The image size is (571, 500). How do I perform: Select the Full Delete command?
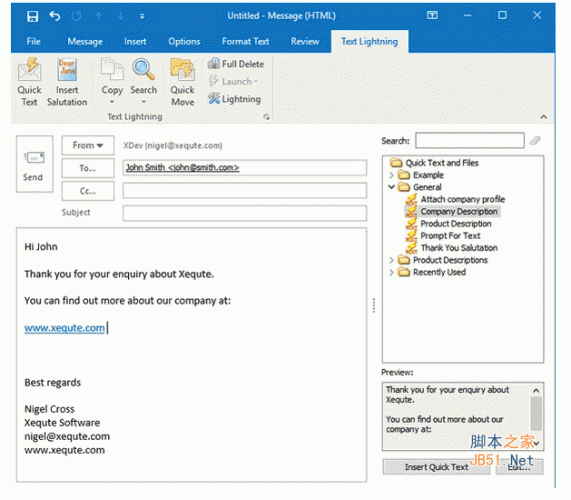pos(236,64)
